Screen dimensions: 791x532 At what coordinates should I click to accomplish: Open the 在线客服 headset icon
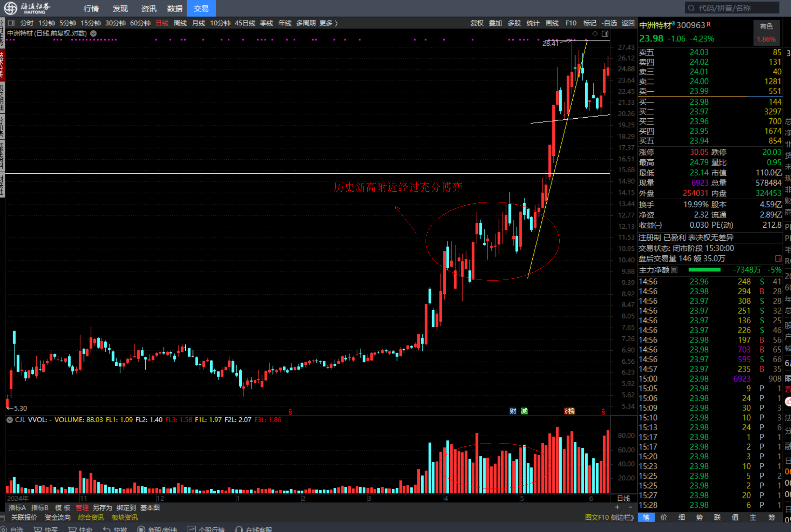[238, 529]
